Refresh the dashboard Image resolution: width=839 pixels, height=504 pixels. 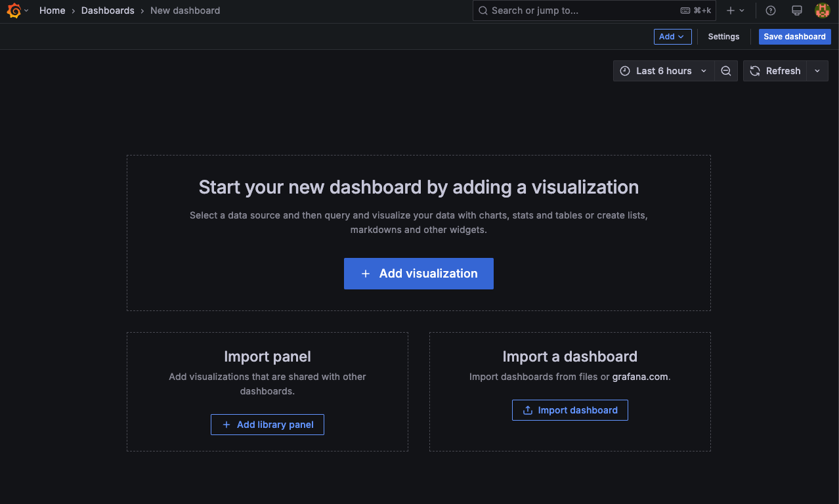click(776, 71)
